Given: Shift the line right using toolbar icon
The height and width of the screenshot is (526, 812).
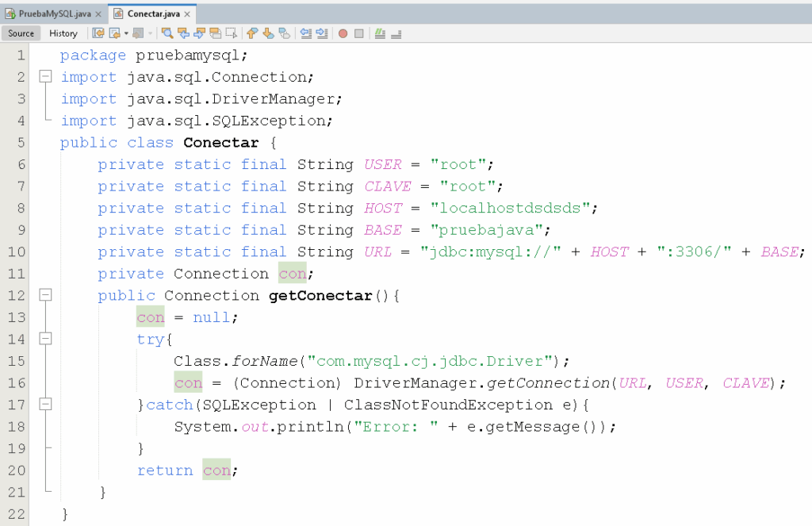Looking at the screenshot, I should tap(320, 33).
